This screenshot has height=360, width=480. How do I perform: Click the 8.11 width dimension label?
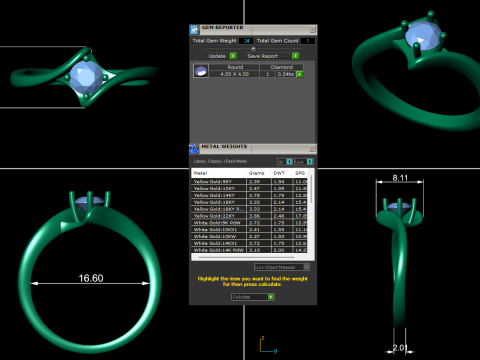tap(400, 178)
